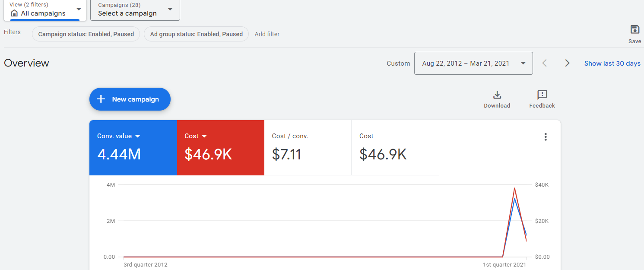Click the Download icon below Feedback
Image resolution: width=644 pixels, height=270 pixels.
click(x=497, y=94)
